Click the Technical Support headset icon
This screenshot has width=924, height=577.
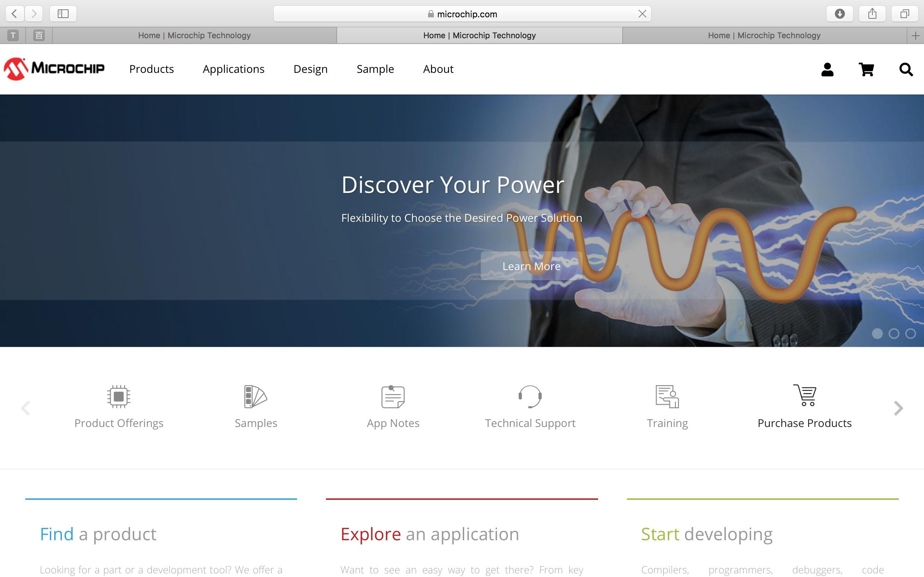click(x=530, y=396)
